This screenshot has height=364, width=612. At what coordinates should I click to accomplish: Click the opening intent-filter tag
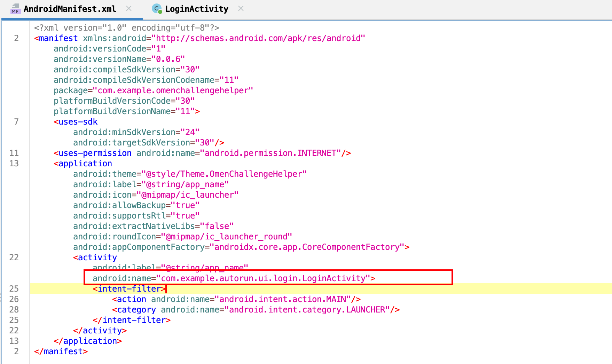[x=129, y=289]
